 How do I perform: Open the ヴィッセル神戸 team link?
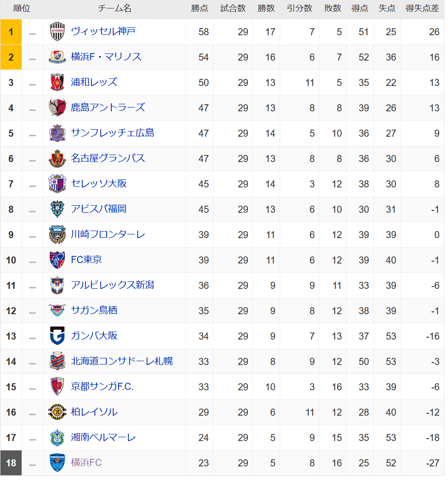click(x=103, y=31)
